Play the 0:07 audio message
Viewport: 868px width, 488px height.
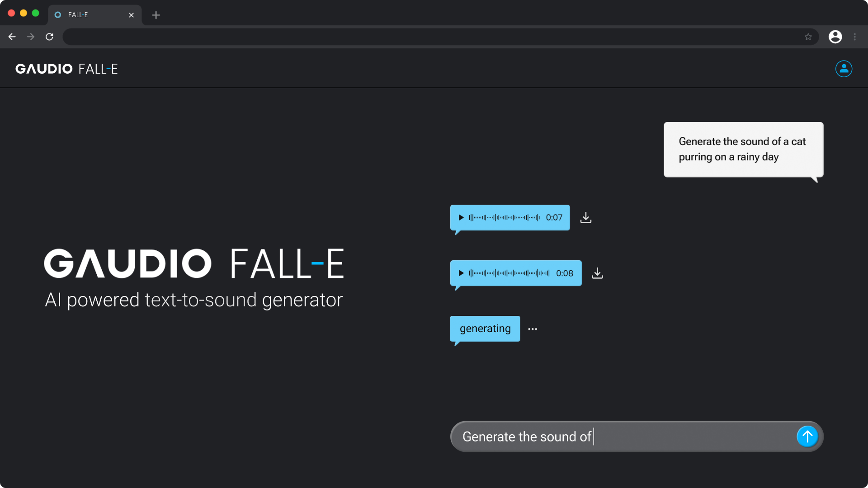461,217
